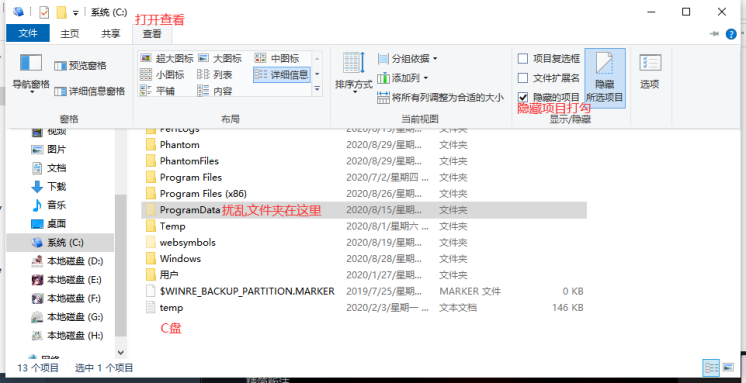Viewport: 746px width, 383px height.
Task: Switch to large thumbnails status bar icon
Action: (x=727, y=368)
